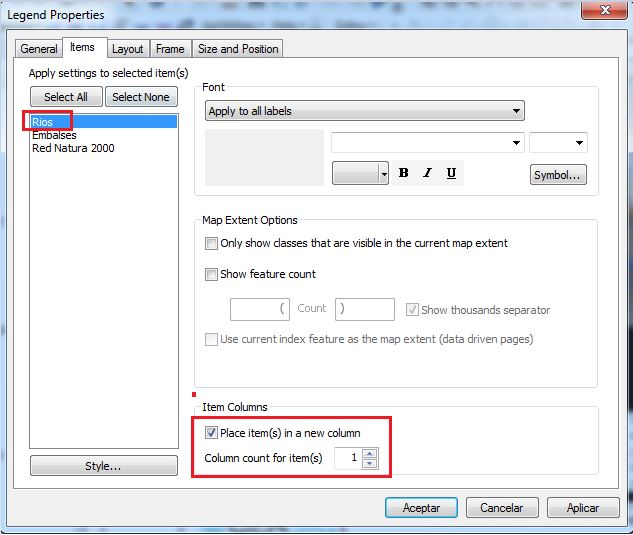Switch to the General tab
633x535 pixels.
tap(39, 48)
